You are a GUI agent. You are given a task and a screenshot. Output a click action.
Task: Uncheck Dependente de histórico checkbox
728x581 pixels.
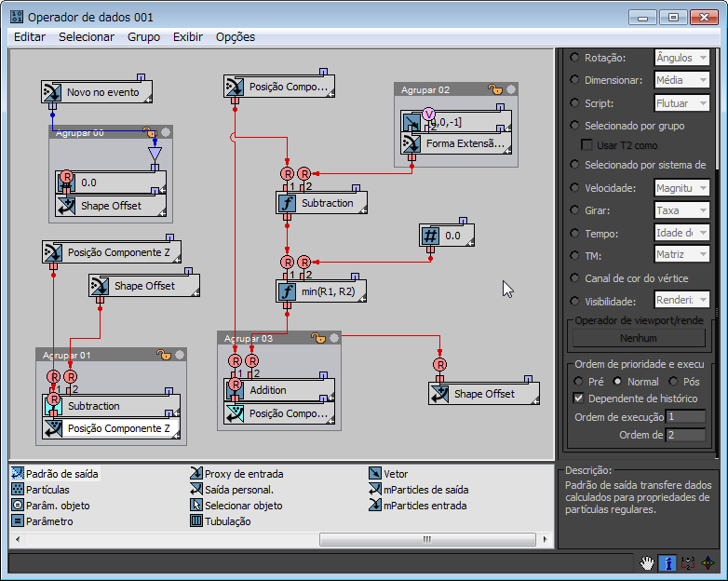click(x=578, y=398)
